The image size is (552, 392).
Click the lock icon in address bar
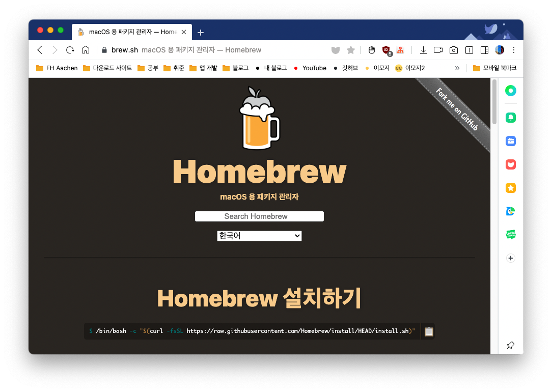tap(104, 50)
